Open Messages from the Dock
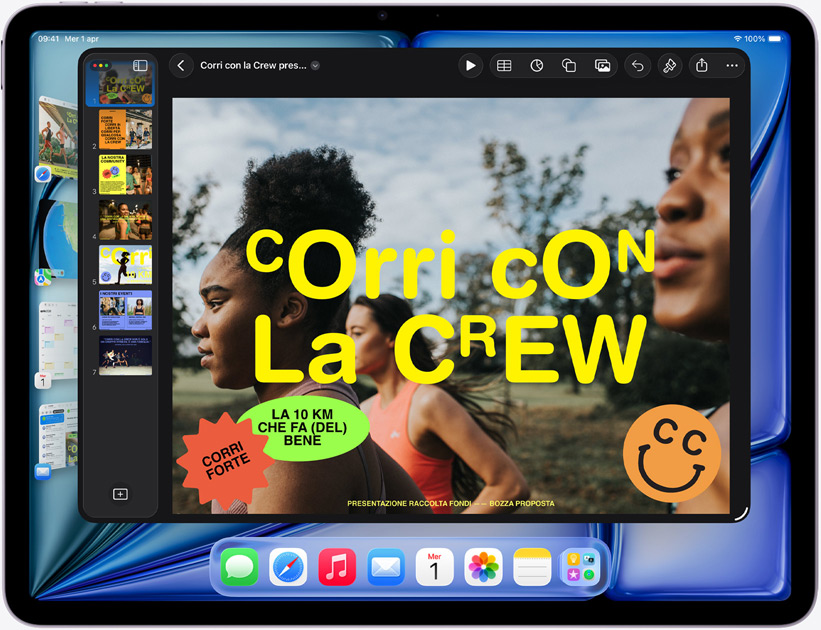Viewport: 821px width, 630px height. click(x=241, y=567)
